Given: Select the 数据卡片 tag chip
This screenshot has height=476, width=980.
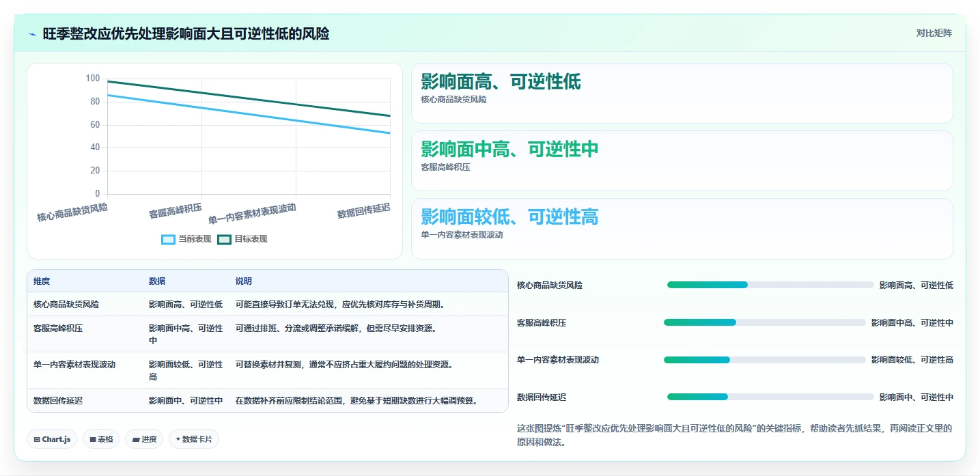Looking at the screenshot, I should [194, 439].
